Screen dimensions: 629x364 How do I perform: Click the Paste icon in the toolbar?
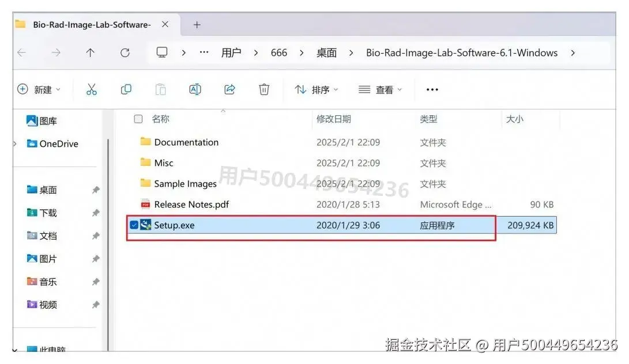(160, 89)
